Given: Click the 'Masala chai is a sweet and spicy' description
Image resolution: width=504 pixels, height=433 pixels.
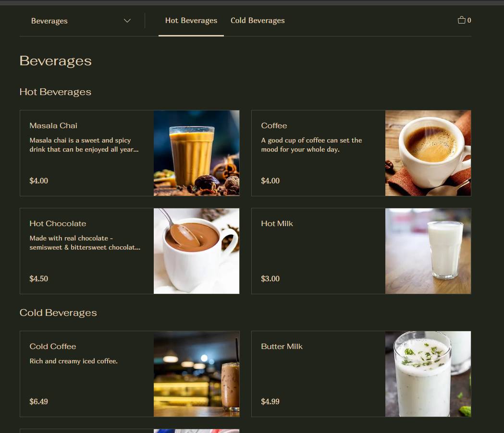Looking at the screenshot, I should (x=84, y=145).
